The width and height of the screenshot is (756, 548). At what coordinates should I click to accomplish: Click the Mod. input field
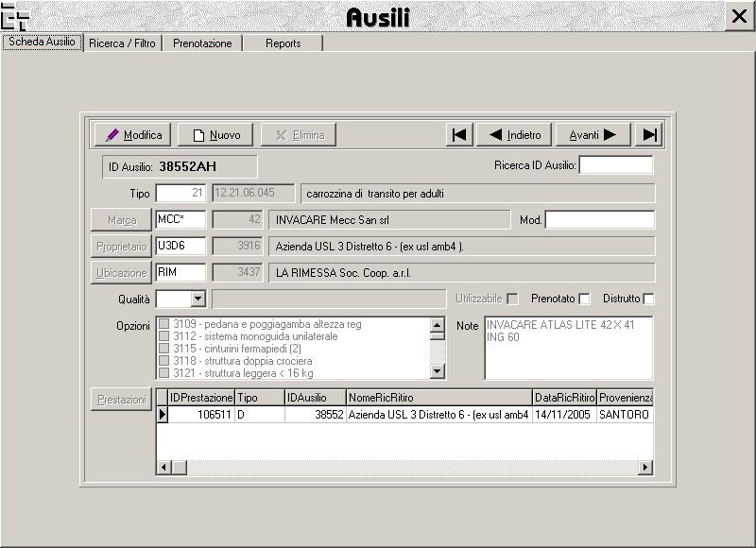point(600,219)
